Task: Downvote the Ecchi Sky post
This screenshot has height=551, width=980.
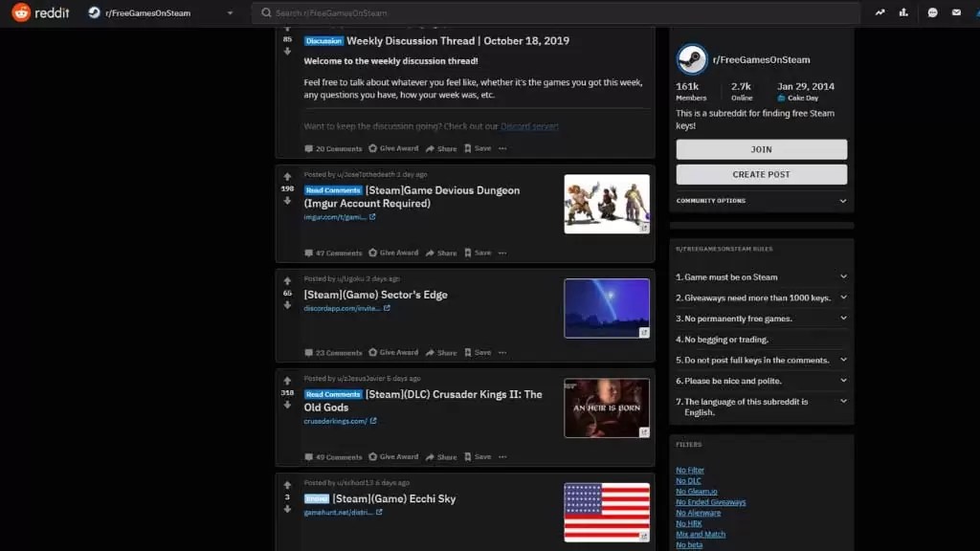Action: (287, 509)
